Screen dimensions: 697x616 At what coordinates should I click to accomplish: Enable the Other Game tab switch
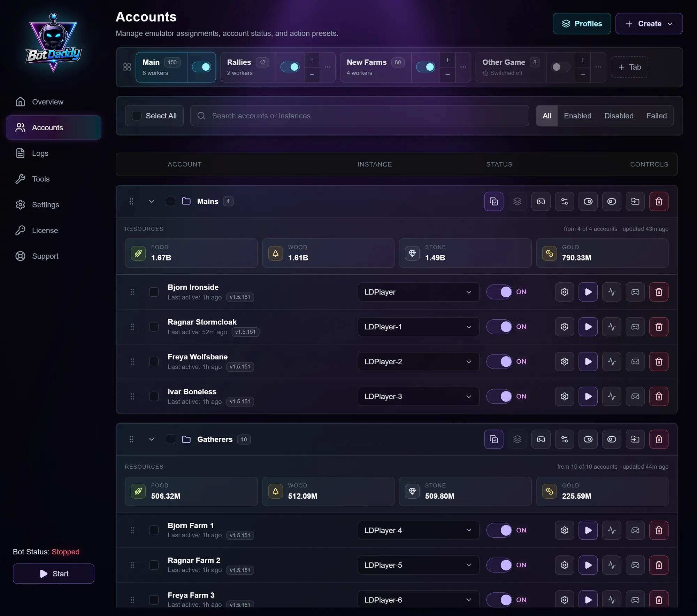[560, 67]
